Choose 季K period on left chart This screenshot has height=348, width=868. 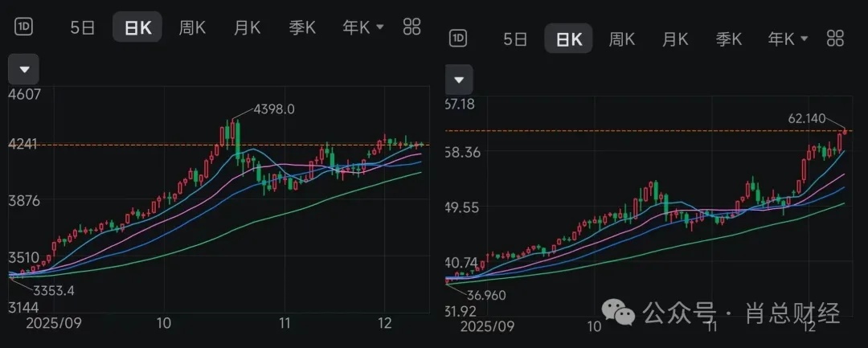point(302,27)
